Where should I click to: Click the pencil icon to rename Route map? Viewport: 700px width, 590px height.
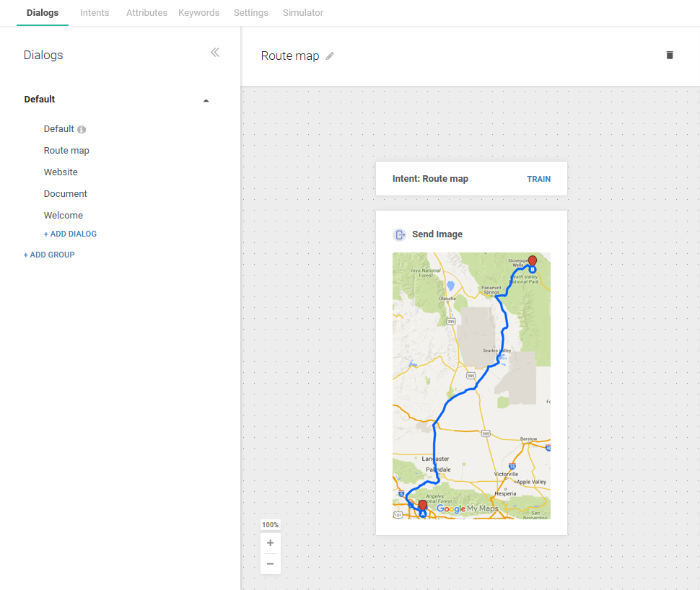coord(330,56)
